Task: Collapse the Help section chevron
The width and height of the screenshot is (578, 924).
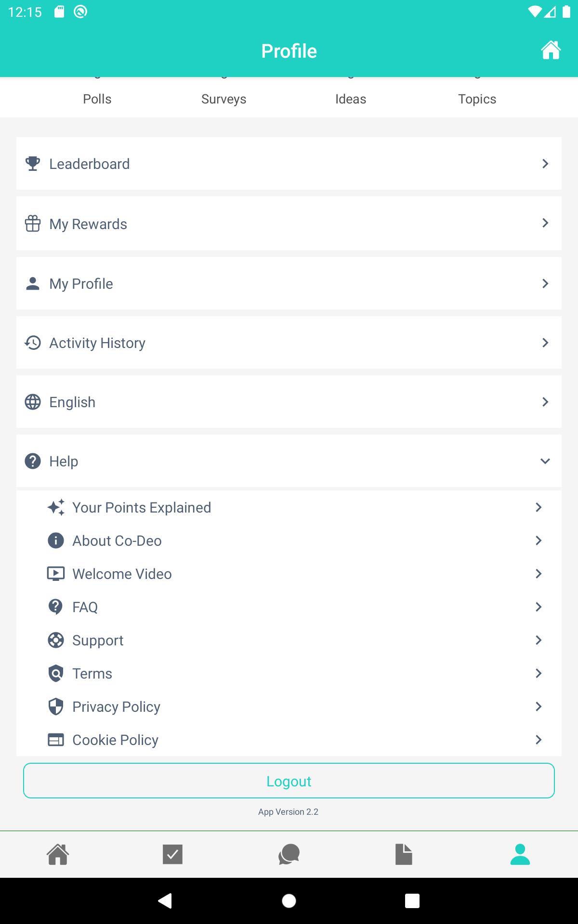Action: 545,461
